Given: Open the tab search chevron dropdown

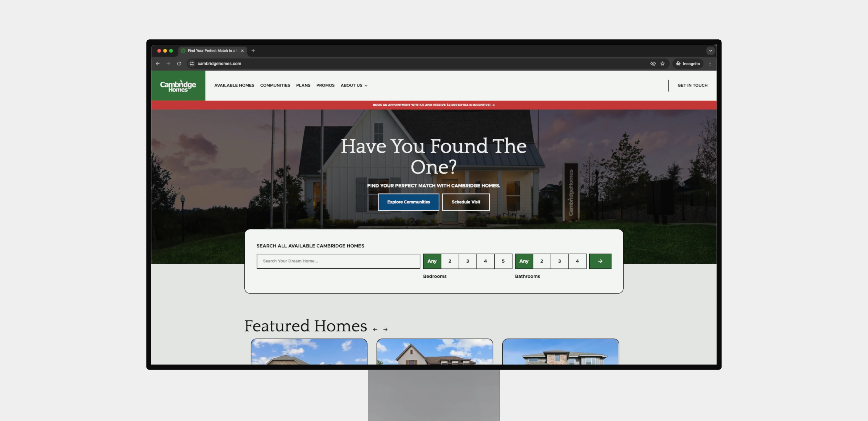Looking at the screenshot, I should [x=710, y=50].
